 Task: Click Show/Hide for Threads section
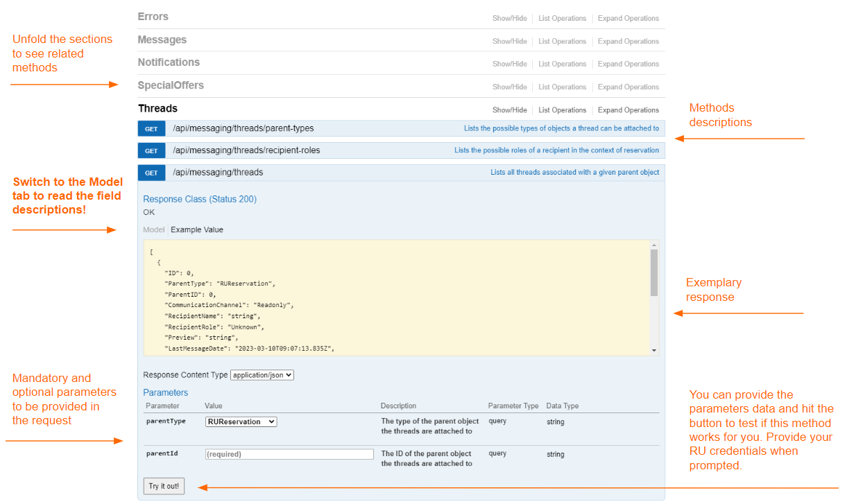[x=509, y=110]
